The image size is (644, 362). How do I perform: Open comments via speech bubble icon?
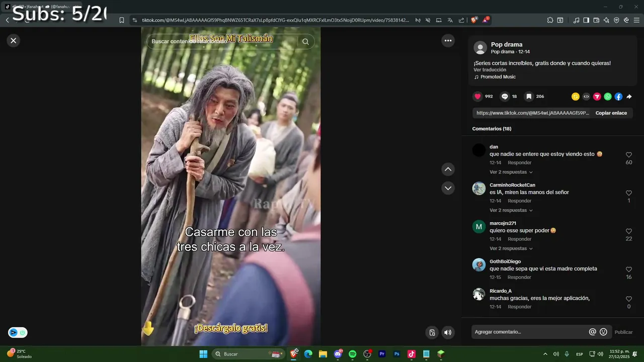505,97
